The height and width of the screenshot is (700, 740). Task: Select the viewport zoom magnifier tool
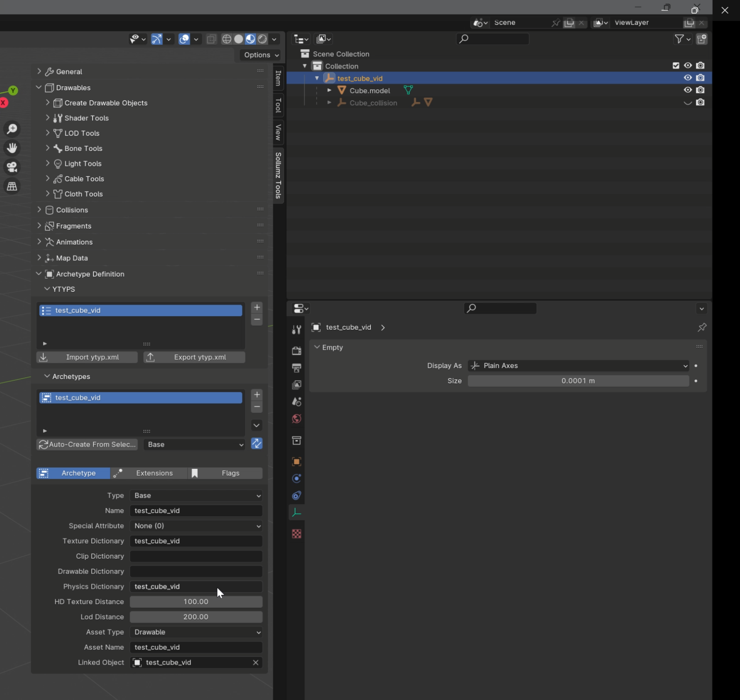point(12,129)
